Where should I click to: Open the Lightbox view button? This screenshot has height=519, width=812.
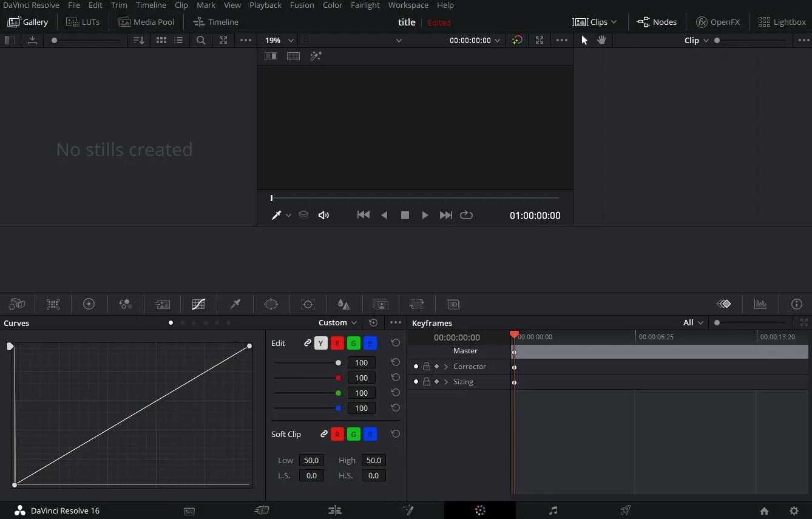pos(782,22)
